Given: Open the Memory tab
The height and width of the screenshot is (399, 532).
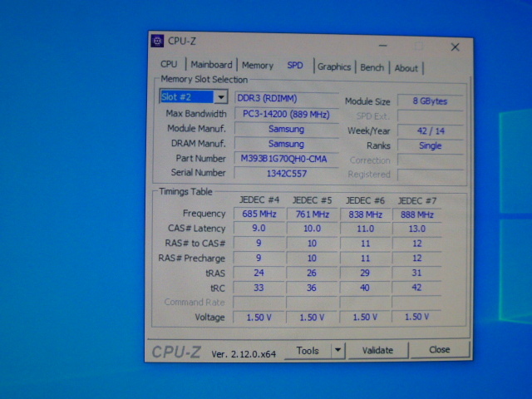Looking at the screenshot, I should (x=258, y=66).
